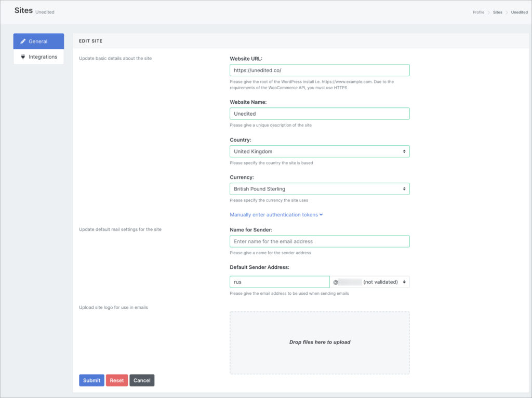Click the Website Name field
This screenshot has height=398, width=532.
[319, 114]
